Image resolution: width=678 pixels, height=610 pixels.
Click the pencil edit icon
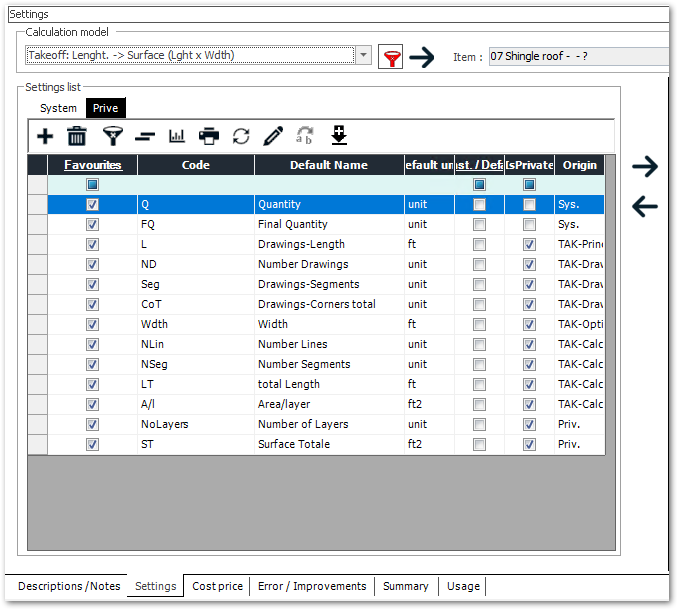pyautogui.click(x=273, y=136)
